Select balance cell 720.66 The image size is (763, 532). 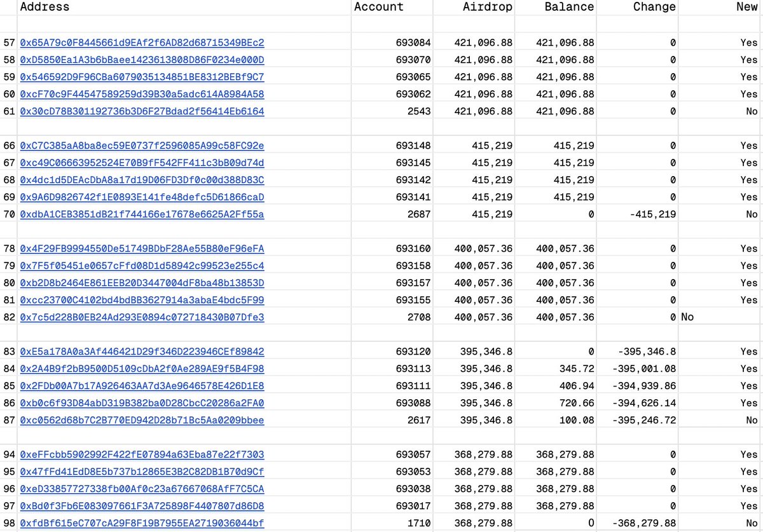(x=577, y=403)
